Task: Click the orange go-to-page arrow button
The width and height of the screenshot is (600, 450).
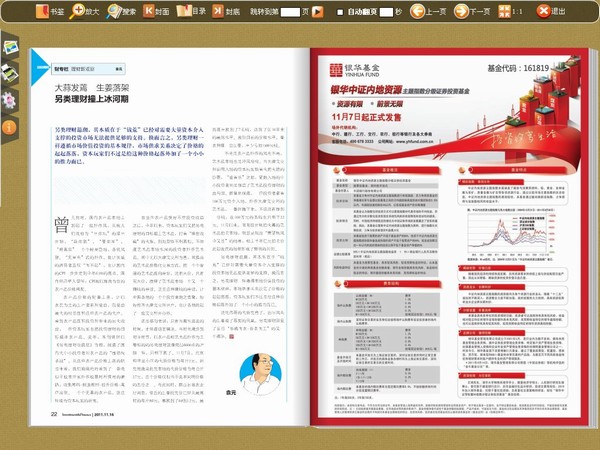Action: click(x=317, y=12)
